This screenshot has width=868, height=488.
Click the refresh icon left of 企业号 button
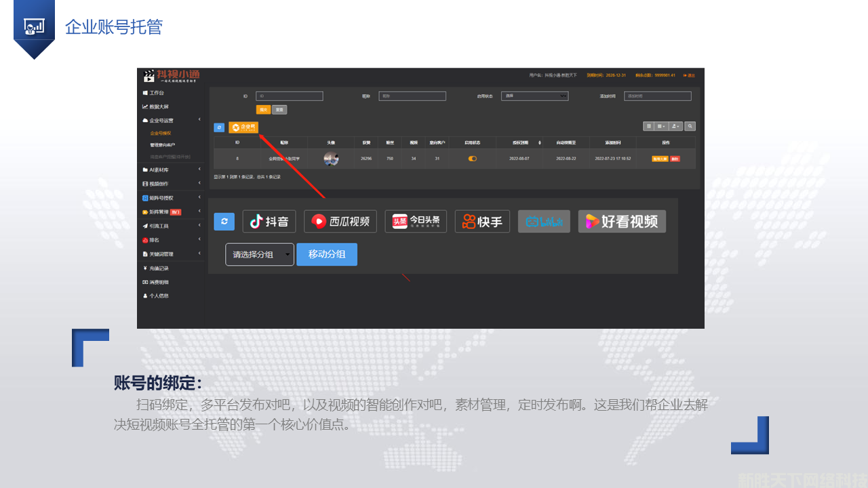(219, 127)
